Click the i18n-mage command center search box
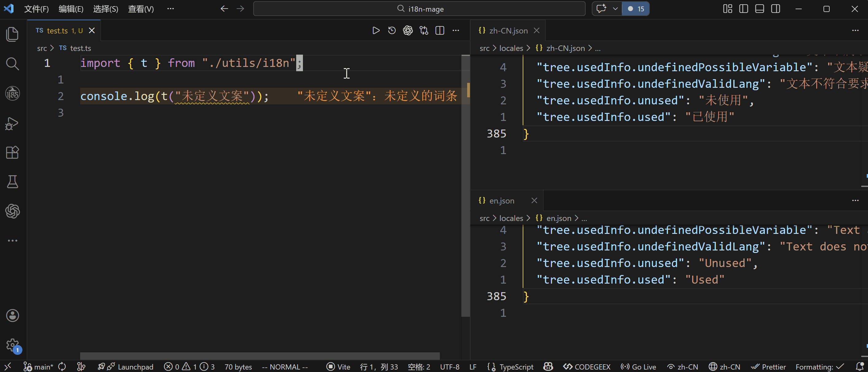Image resolution: width=868 pixels, height=372 pixels. 419,9
